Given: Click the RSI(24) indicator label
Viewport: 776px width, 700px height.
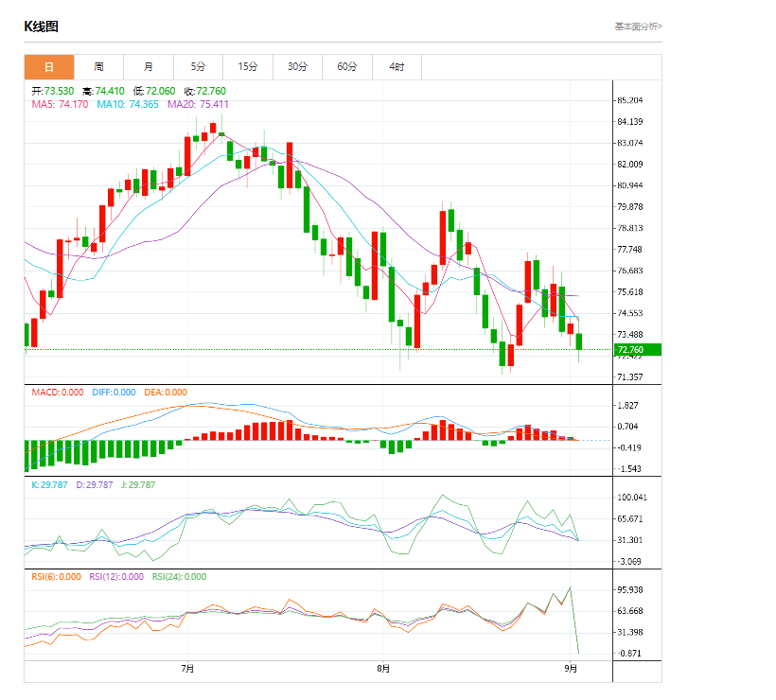Looking at the screenshot, I should [180, 577].
